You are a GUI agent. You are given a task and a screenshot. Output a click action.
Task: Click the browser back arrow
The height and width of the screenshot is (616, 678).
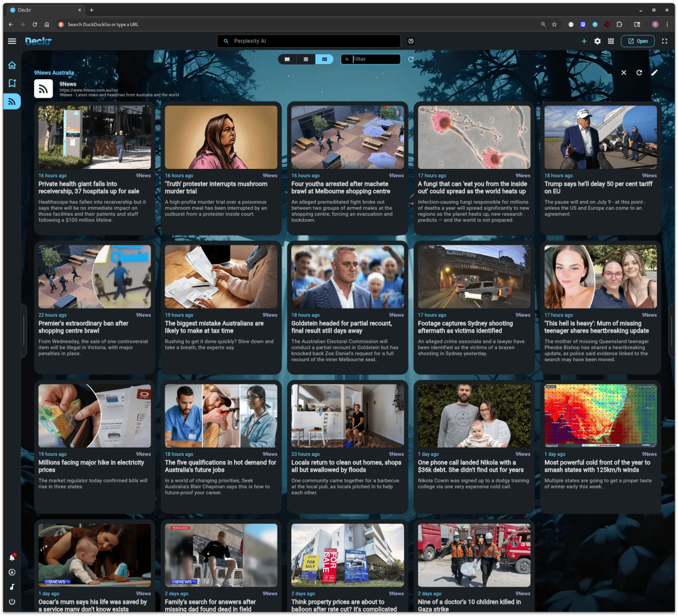[10, 24]
